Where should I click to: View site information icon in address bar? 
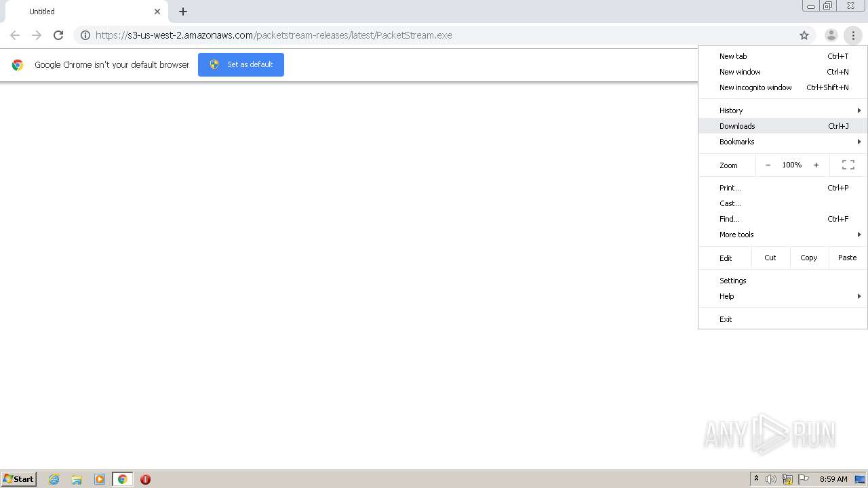[85, 35]
